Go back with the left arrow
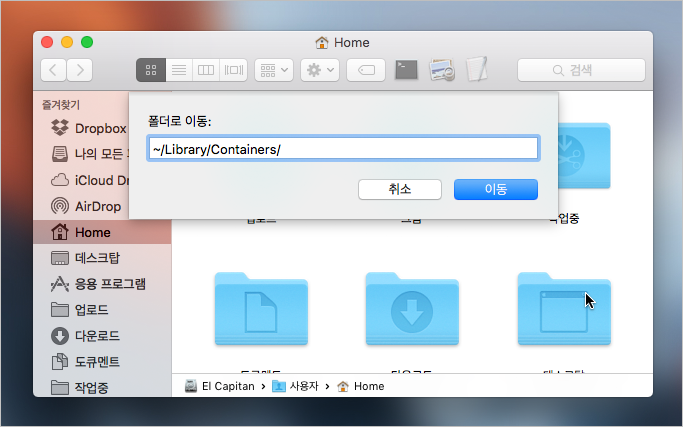The width and height of the screenshot is (683, 427). (53, 70)
